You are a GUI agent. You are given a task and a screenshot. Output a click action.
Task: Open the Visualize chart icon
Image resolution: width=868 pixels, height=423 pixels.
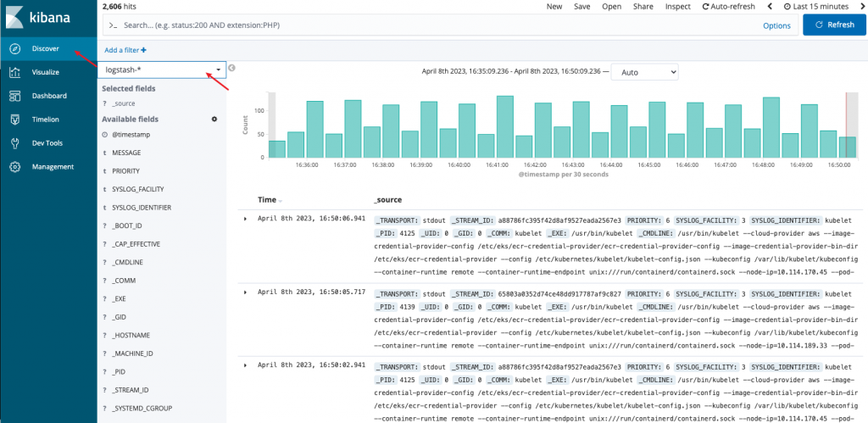[15, 72]
